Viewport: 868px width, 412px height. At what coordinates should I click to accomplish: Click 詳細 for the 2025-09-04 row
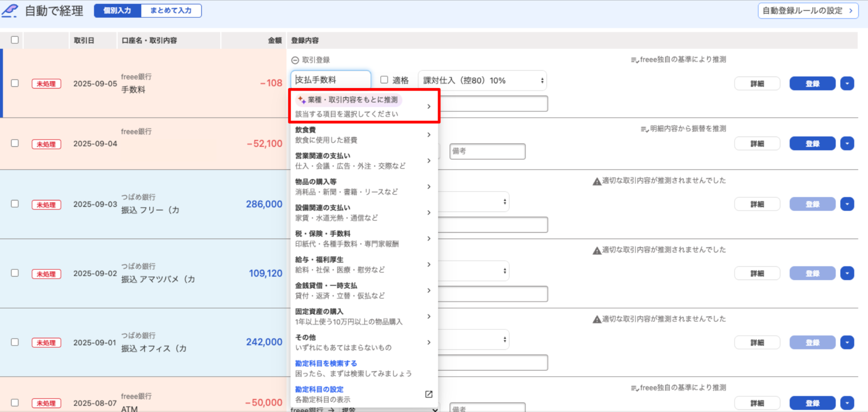(x=757, y=143)
